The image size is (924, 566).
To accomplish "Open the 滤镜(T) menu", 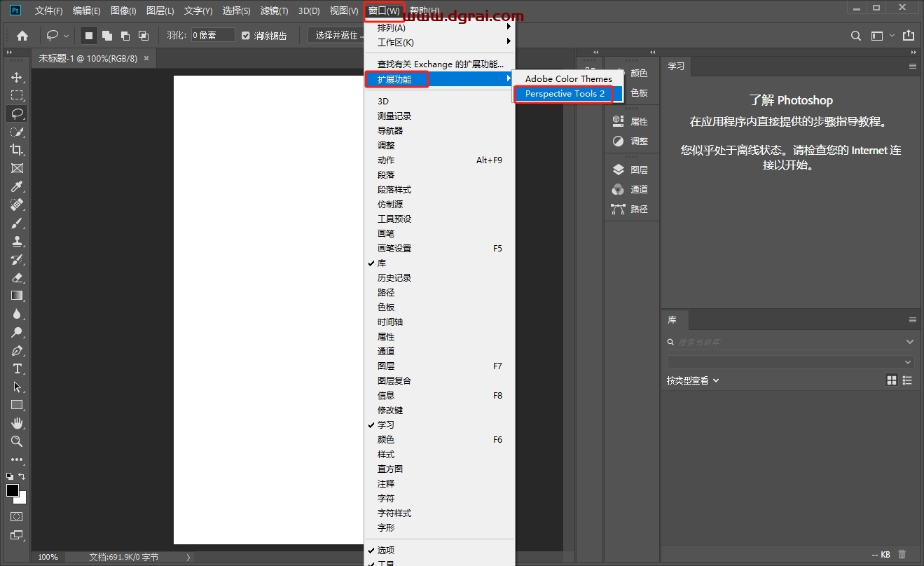I will (x=274, y=11).
